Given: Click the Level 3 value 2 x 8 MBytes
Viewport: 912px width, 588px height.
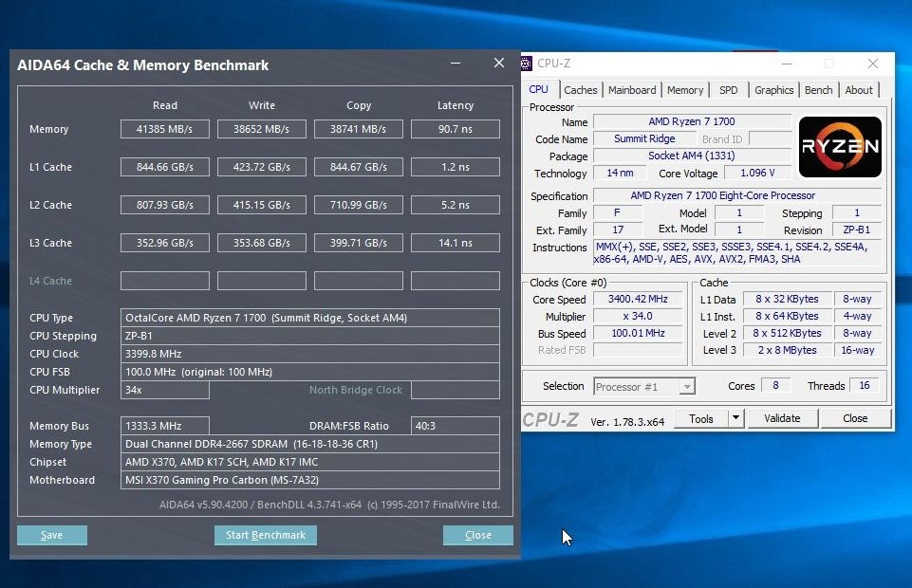Looking at the screenshot, I should pos(787,350).
